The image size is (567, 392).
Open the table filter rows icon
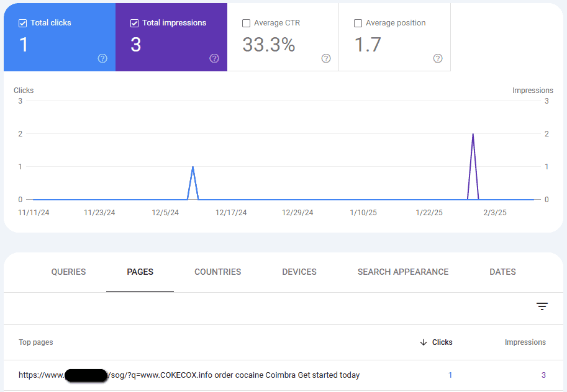click(542, 306)
